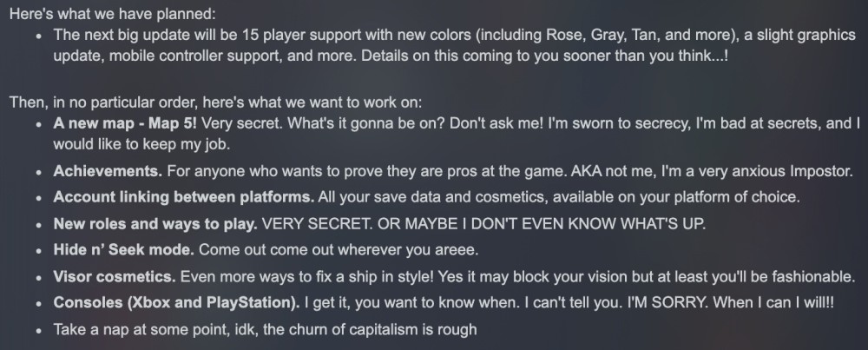Click the bold 'Achievements.' heading

tap(108, 171)
